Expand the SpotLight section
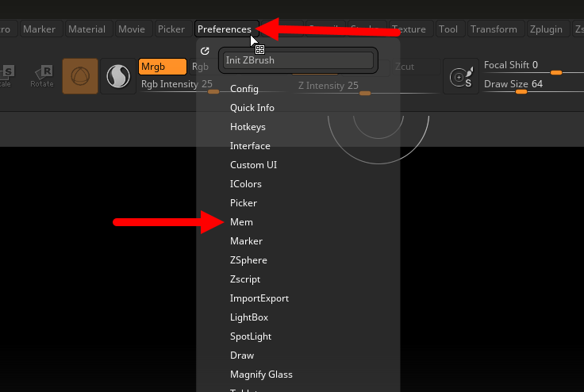This screenshot has width=584, height=392. tap(251, 336)
